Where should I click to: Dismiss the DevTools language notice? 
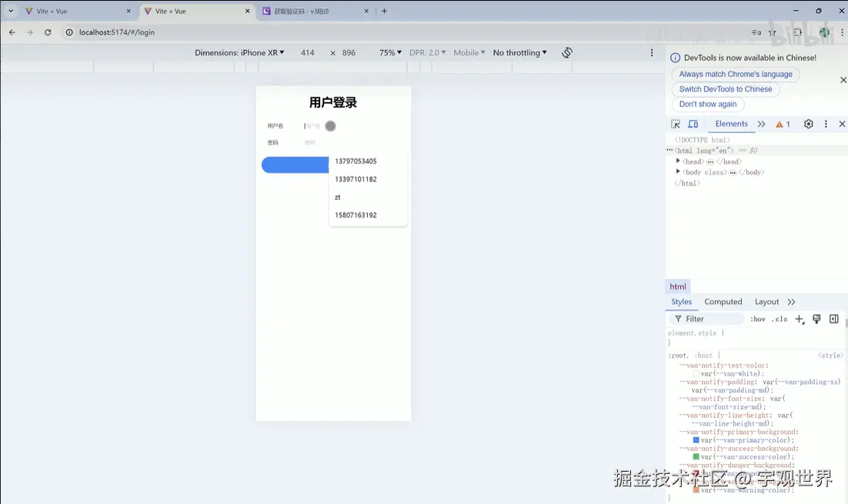click(843, 80)
